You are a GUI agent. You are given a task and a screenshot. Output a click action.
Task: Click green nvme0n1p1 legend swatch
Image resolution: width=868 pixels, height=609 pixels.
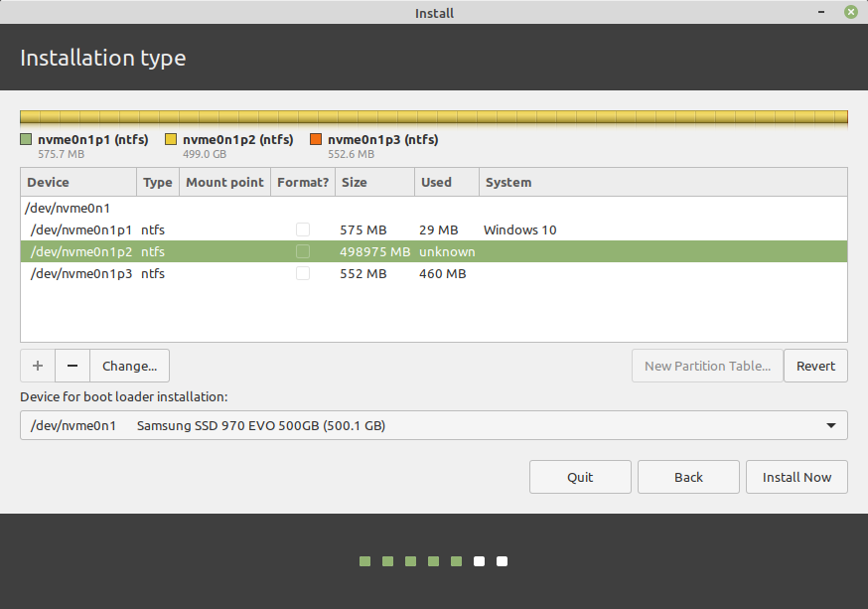coord(26,139)
